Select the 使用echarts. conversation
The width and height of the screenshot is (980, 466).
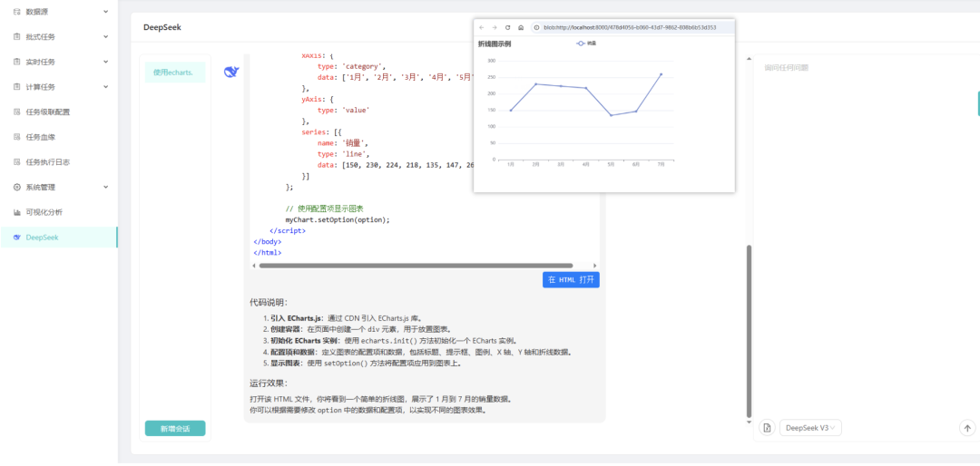pos(175,73)
